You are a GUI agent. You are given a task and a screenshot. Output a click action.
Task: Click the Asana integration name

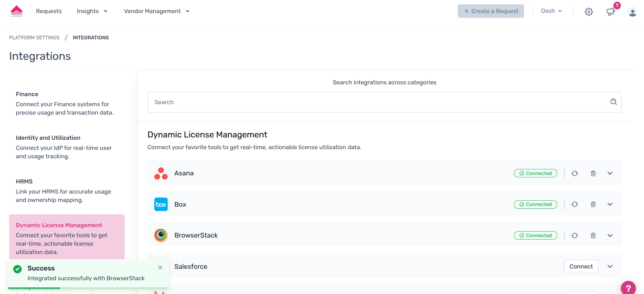184,173
